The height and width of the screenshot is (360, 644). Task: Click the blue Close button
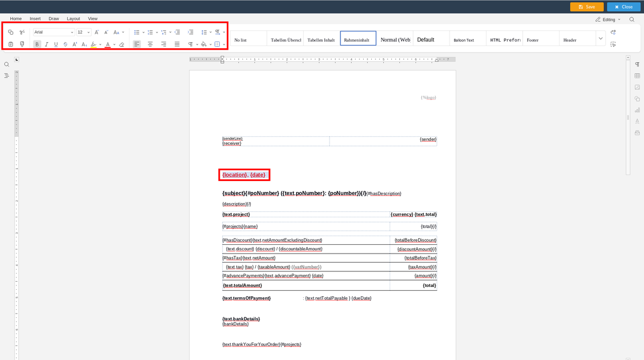(x=623, y=7)
